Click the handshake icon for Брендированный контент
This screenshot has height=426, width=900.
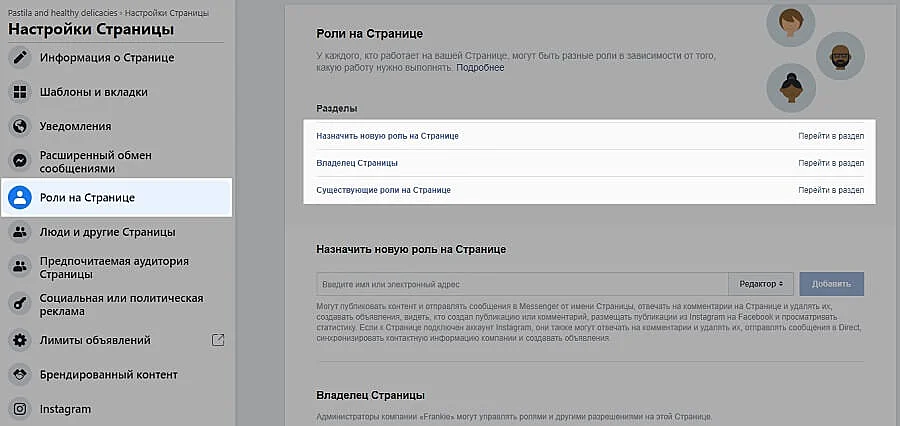coord(19,374)
